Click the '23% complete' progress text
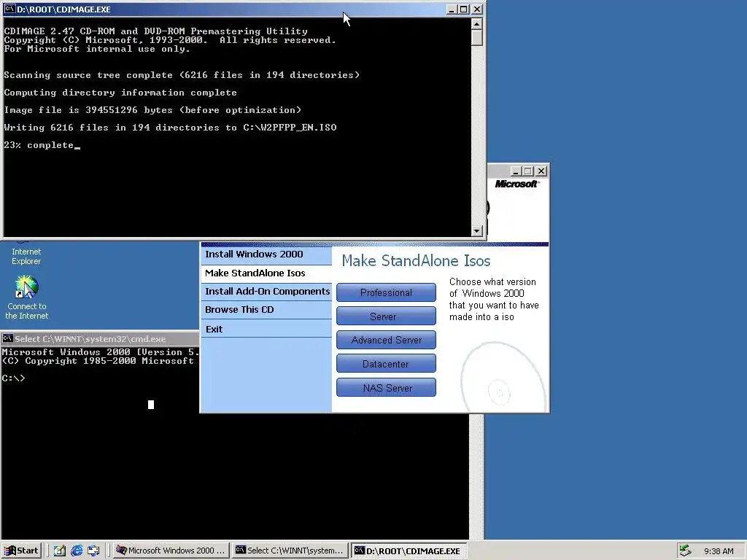 coord(39,145)
